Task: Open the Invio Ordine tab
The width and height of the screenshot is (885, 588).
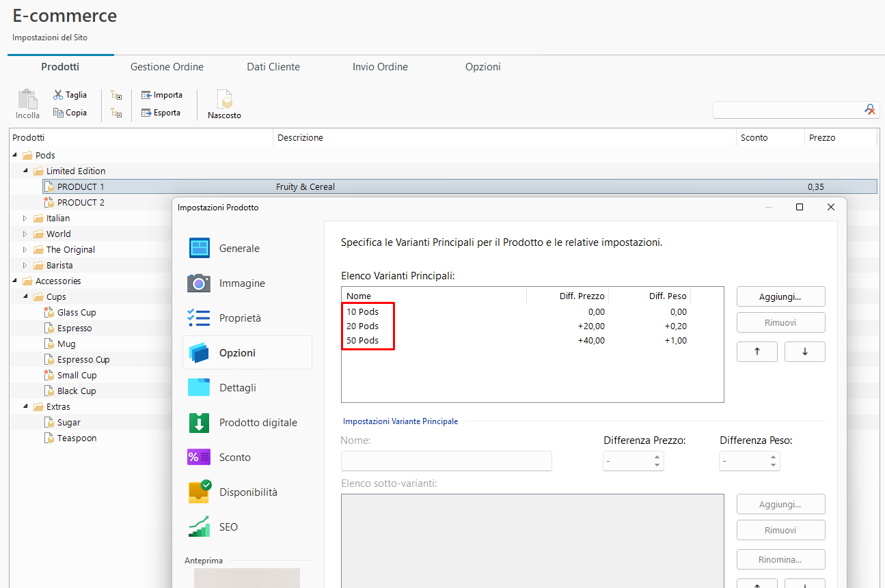Action: pos(380,67)
